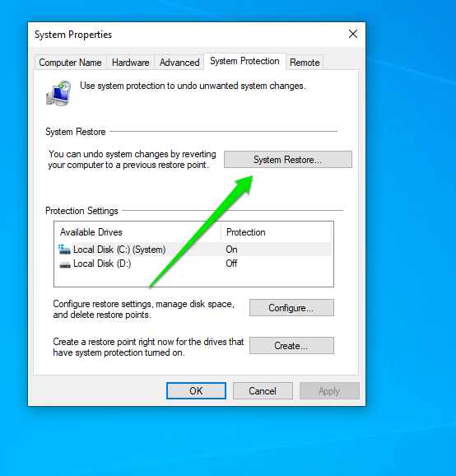Image resolution: width=456 pixels, height=476 pixels.
Task: Select the Local Disk (D:) row
Action: tap(194, 264)
